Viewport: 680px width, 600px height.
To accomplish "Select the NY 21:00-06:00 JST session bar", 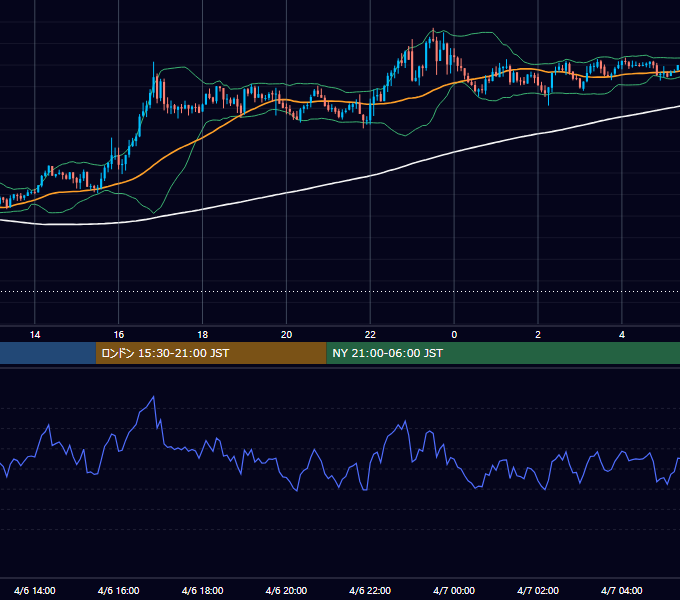I will pyautogui.click(x=503, y=353).
